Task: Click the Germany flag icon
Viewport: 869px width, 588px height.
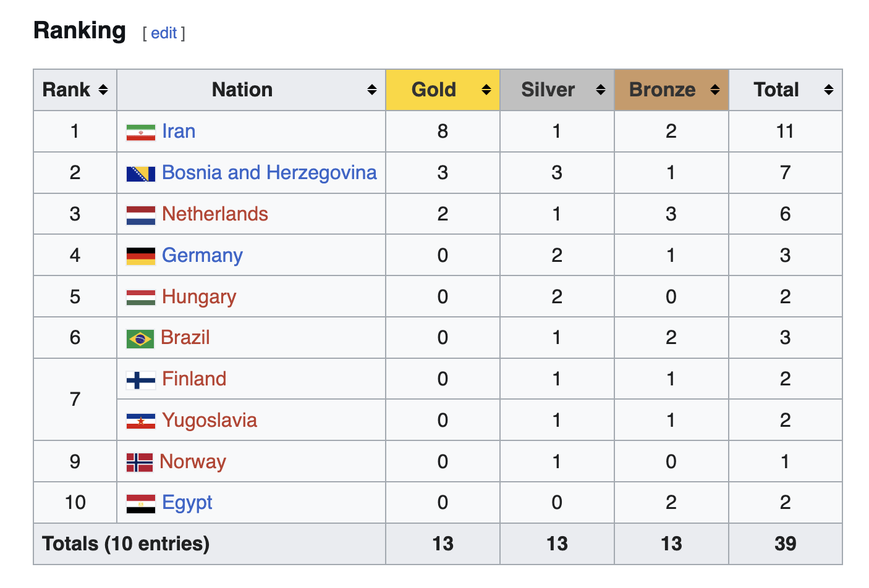Action: point(140,256)
